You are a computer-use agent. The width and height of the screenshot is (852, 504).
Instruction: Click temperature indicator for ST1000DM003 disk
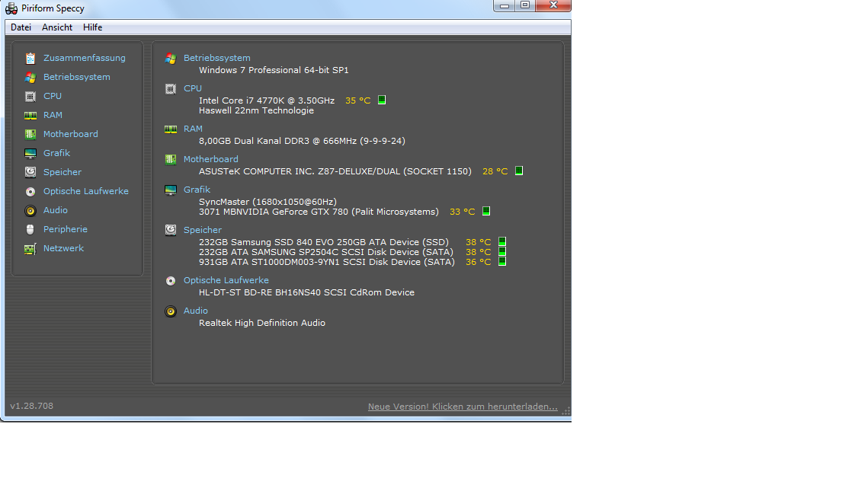pos(502,261)
